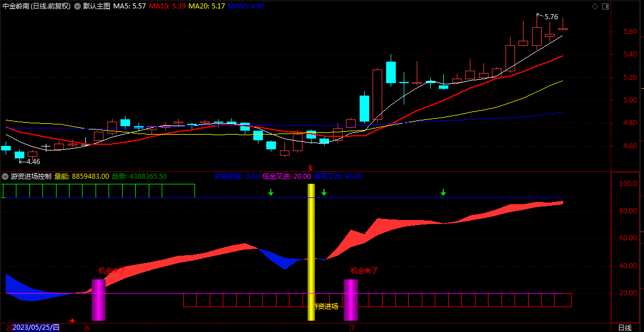This screenshot has width=644, height=332.
Task: Toggle the side panel icon at top-right
Action: 605,7
